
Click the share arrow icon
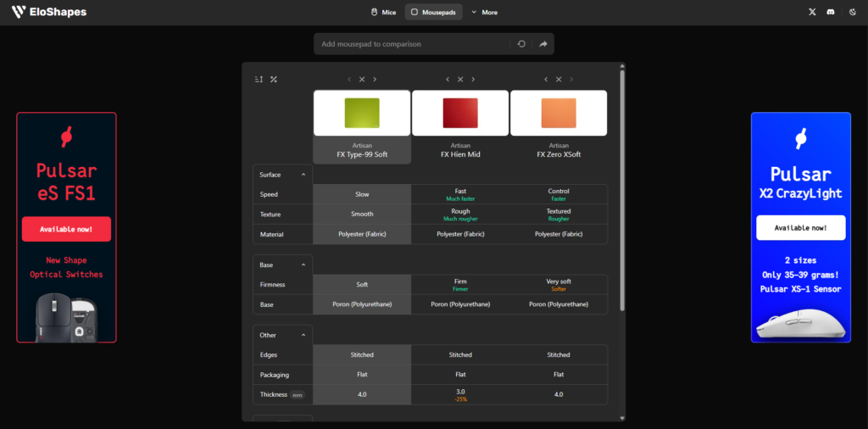[x=542, y=44]
